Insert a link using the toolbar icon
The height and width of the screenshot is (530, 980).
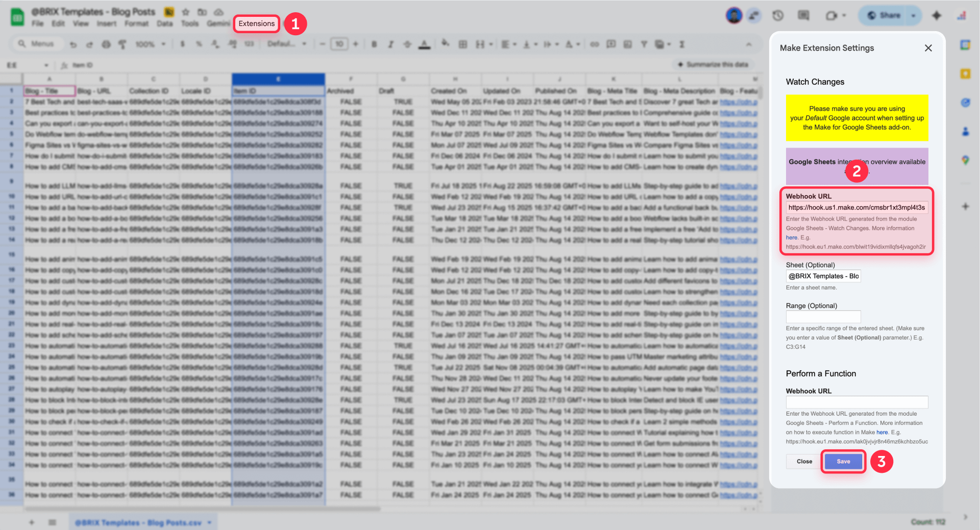(594, 44)
